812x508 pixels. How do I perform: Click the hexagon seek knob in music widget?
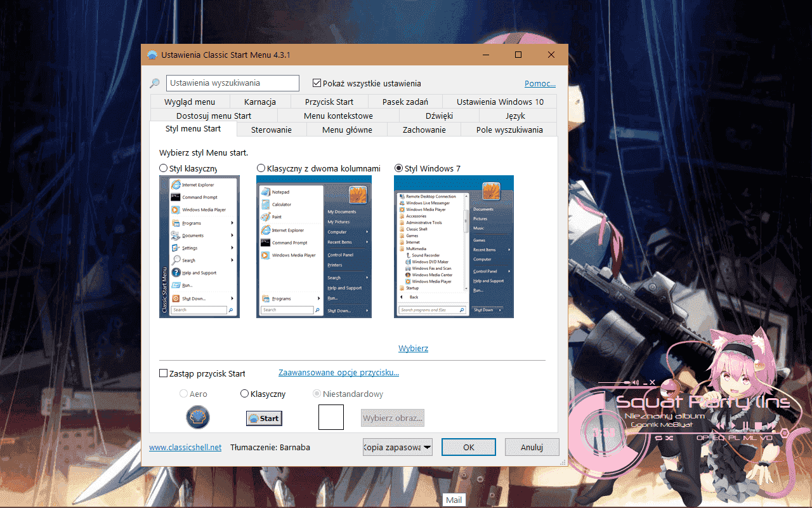point(783,433)
